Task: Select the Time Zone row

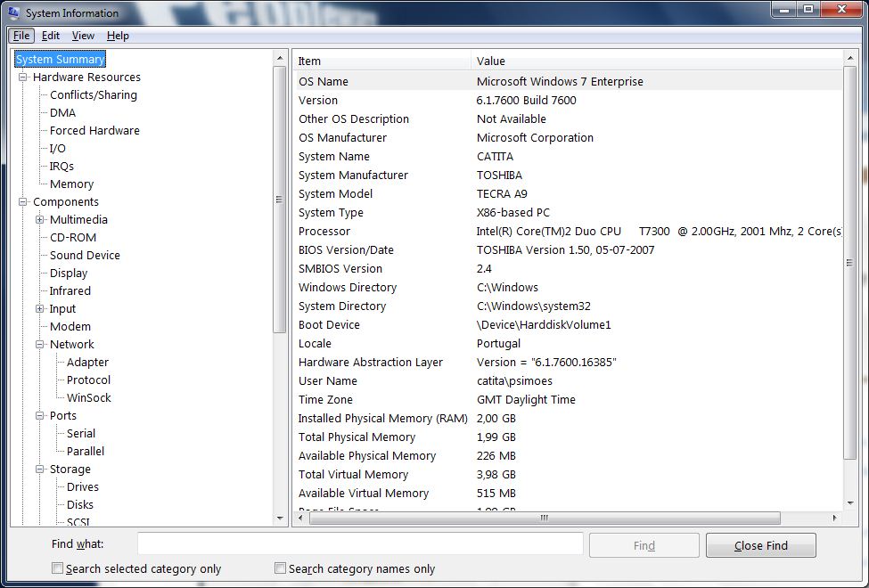Action: pyautogui.click(x=569, y=400)
